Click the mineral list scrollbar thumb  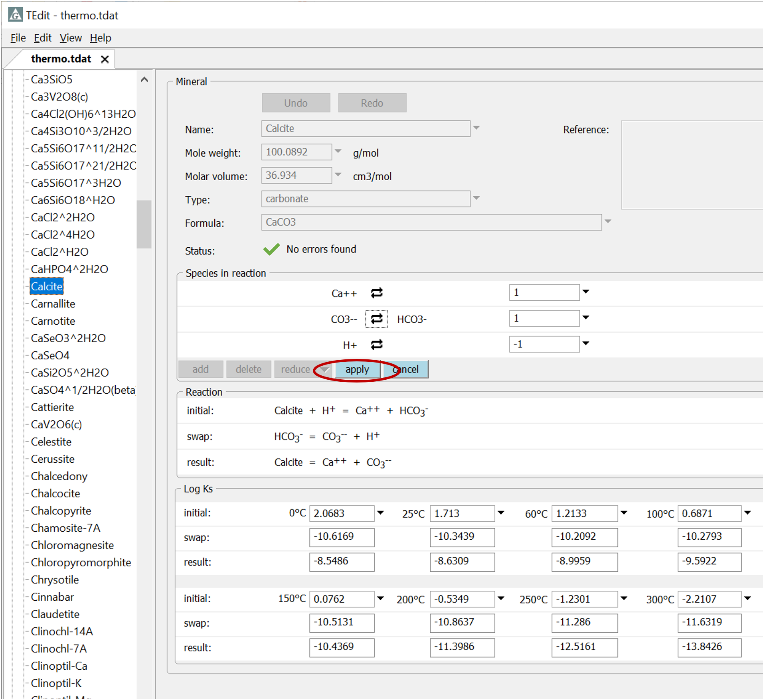pyautogui.click(x=144, y=224)
